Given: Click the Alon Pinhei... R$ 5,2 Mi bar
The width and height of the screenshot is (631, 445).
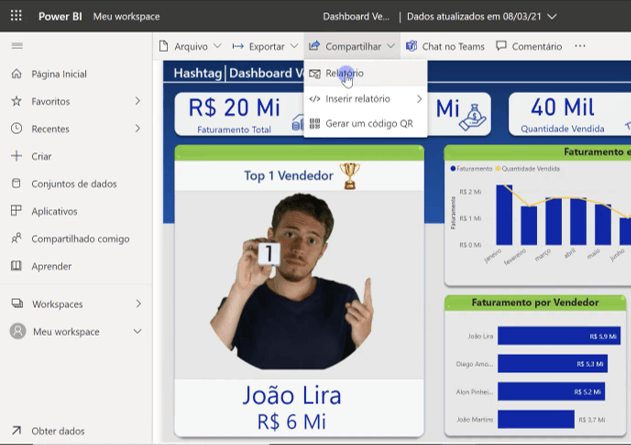Looking at the screenshot, I should tap(551, 391).
